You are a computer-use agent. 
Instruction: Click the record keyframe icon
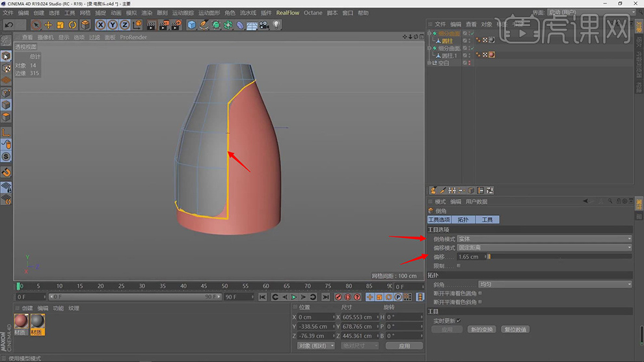338,297
